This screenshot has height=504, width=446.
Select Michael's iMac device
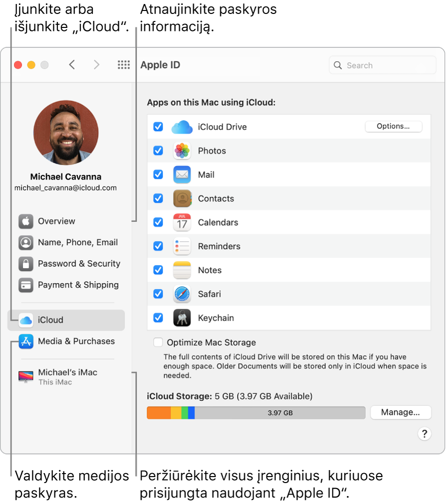pos(66,377)
